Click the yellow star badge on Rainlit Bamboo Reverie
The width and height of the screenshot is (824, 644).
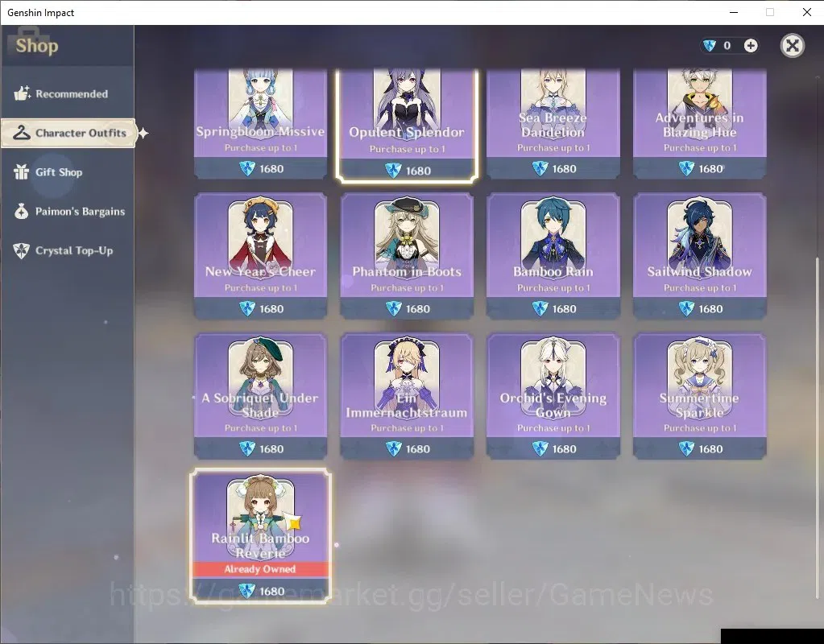pyautogui.click(x=294, y=522)
